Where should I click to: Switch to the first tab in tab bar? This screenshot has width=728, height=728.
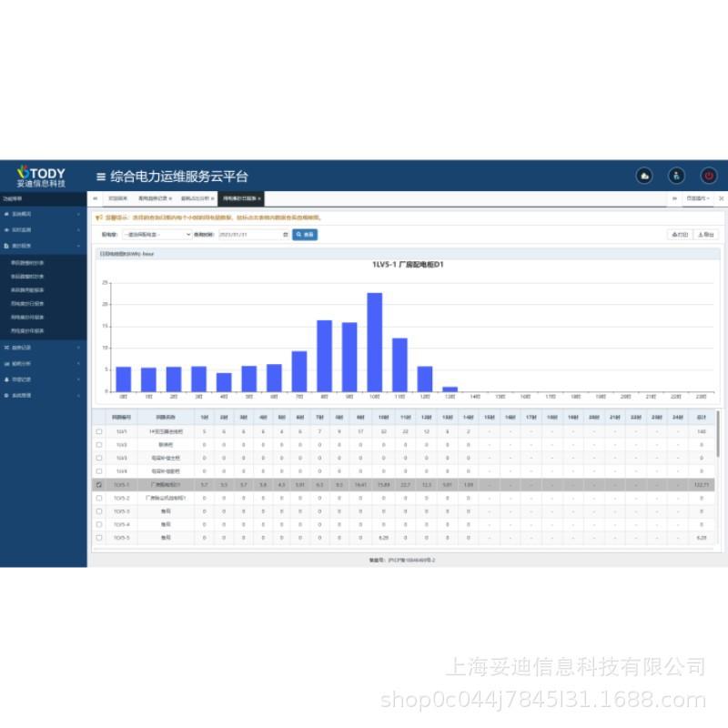117,198
